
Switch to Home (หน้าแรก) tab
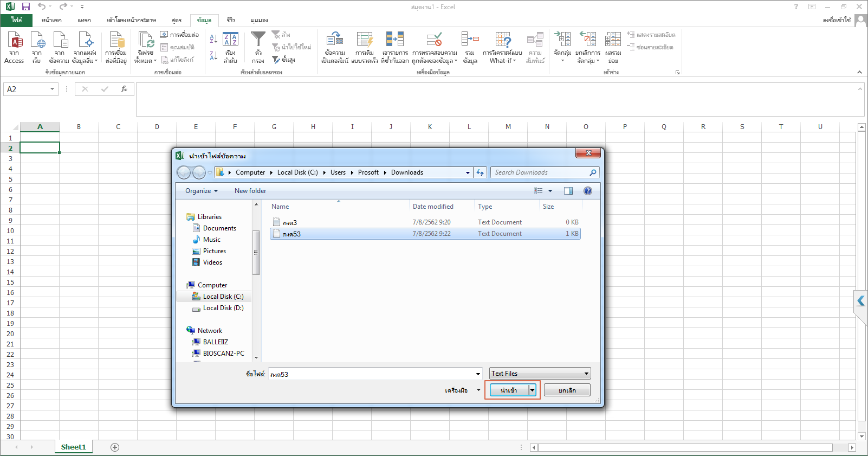pos(51,20)
